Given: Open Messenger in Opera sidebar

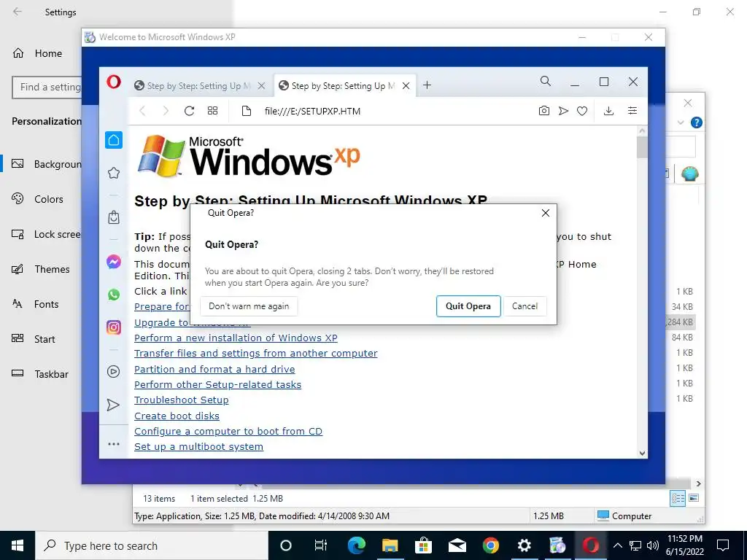Looking at the screenshot, I should (x=113, y=262).
